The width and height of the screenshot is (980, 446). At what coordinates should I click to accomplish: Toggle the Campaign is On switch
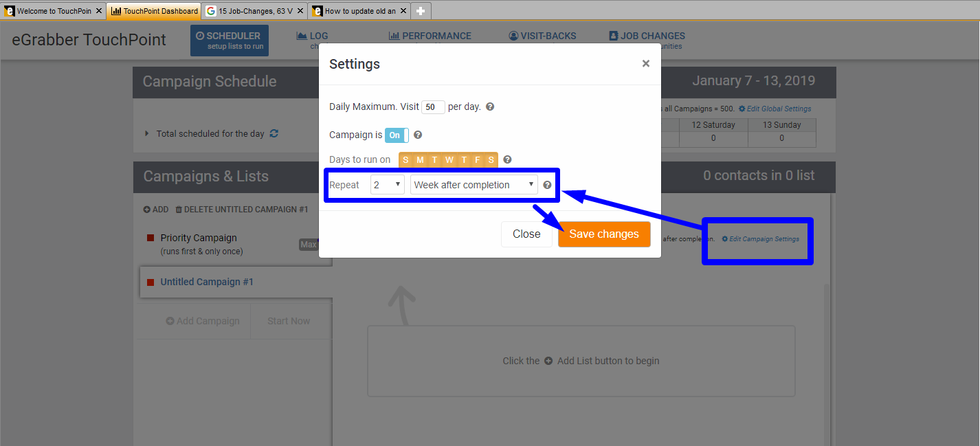click(397, 135)
